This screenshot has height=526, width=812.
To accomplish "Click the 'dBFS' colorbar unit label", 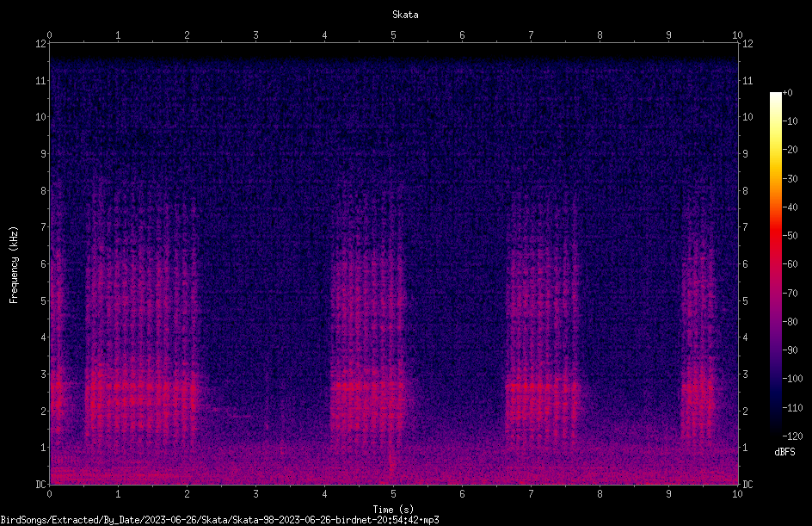I will click(784, 452).
